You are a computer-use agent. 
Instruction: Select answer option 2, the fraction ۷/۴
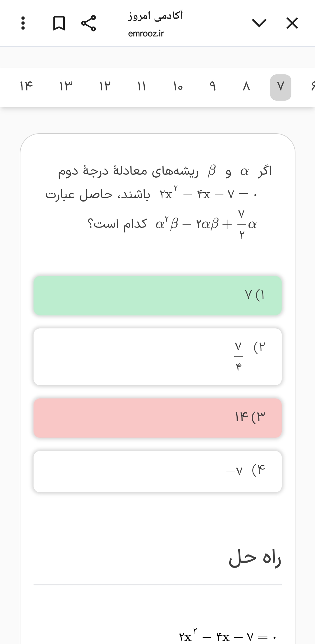tap(157, 356)
